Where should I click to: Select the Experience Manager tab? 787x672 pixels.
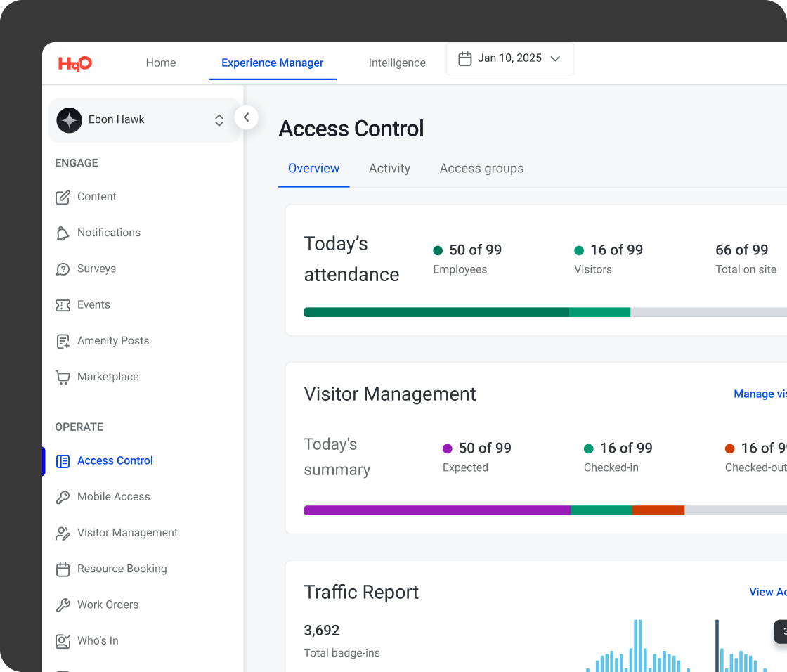tap(273, 63)
